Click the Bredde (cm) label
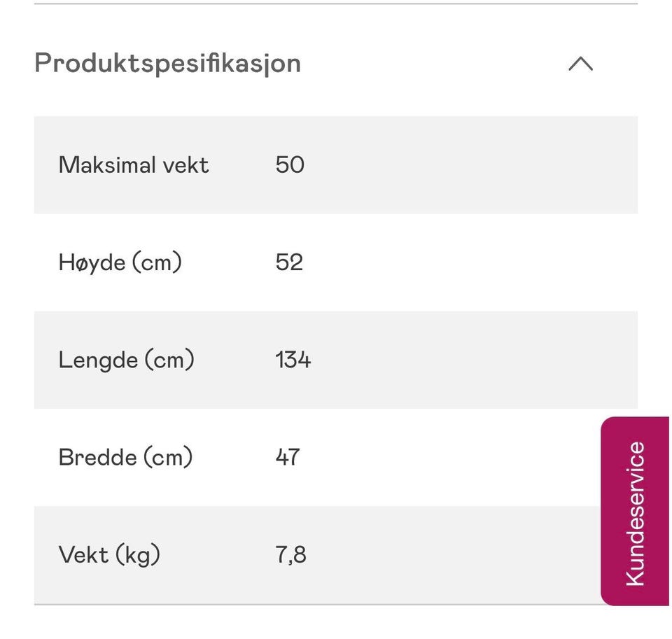This screenshot has width=672, height=639. [125, 457]
